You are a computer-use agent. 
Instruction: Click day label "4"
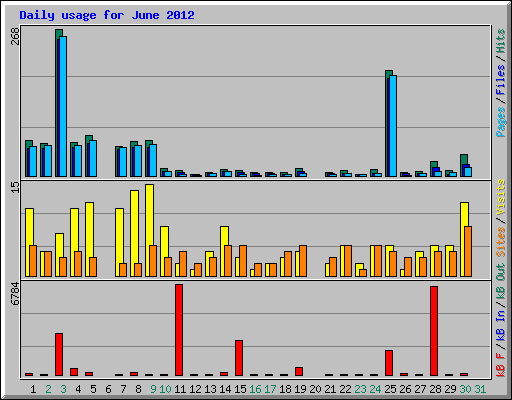78,389
